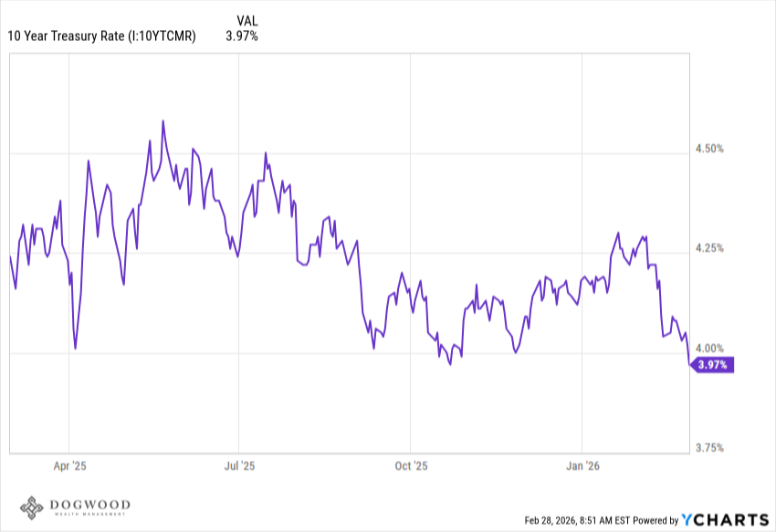Click the 4.50% y-axis label

point(708,149)
